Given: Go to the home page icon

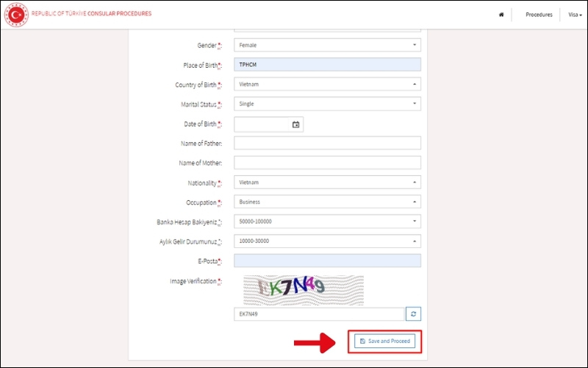Looking at the screenshot, I should pos(501,15).
